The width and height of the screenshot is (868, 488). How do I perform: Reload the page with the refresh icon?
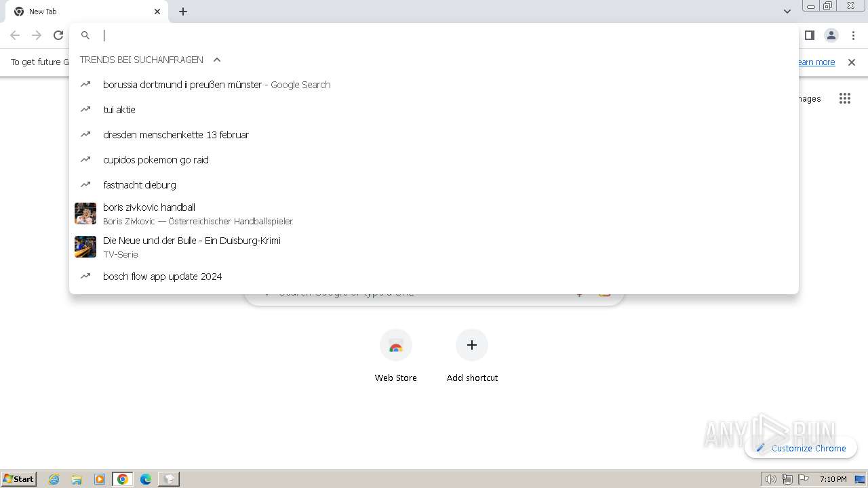click(58, 35)
